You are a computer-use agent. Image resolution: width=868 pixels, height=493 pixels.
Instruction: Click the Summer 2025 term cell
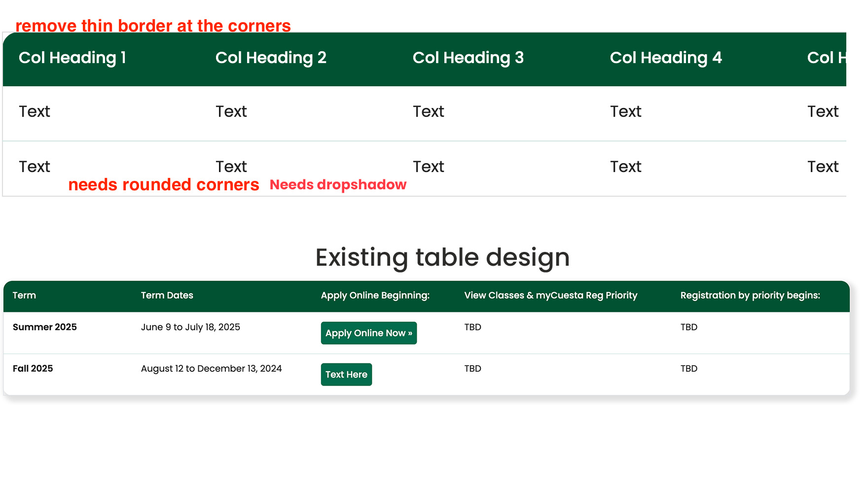[45, 327]
